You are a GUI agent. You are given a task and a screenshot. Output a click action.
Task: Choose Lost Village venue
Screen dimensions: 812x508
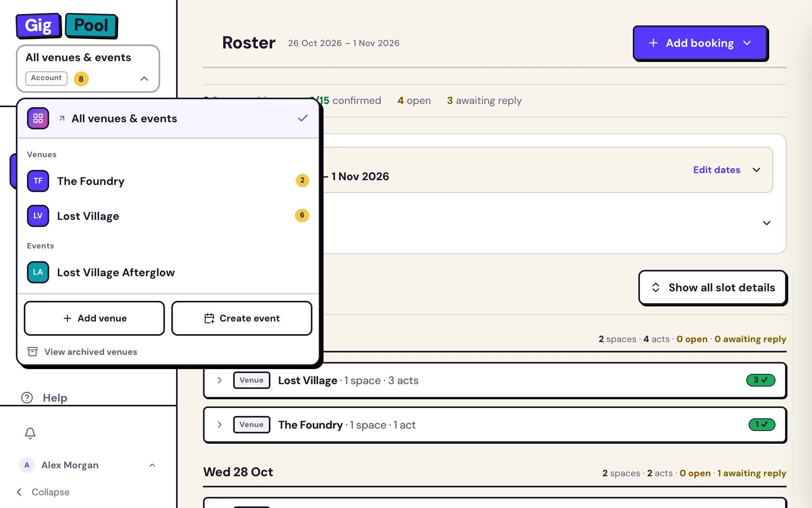[x=168, y=216]
